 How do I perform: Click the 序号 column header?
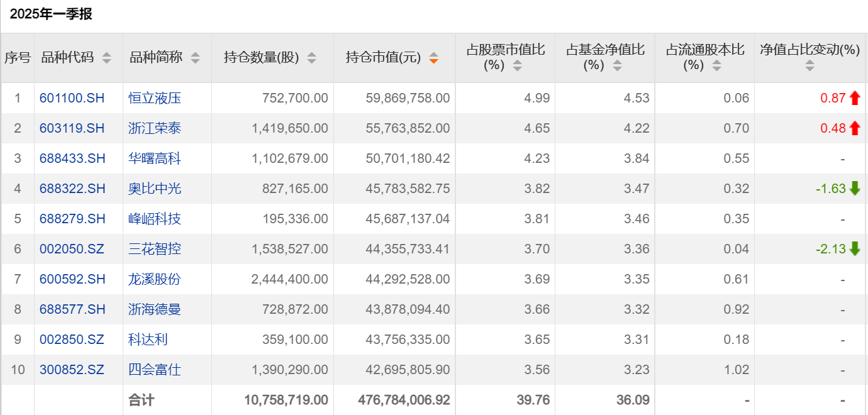pos(18,58)
